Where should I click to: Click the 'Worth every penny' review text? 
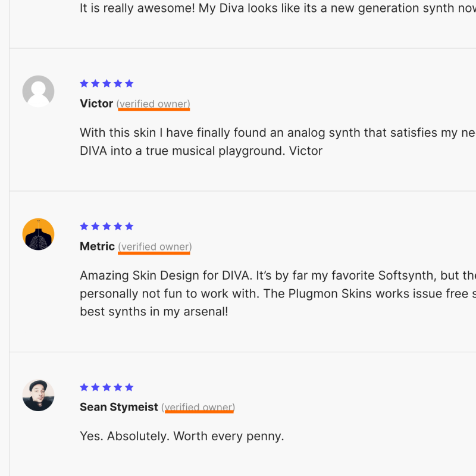182,436
